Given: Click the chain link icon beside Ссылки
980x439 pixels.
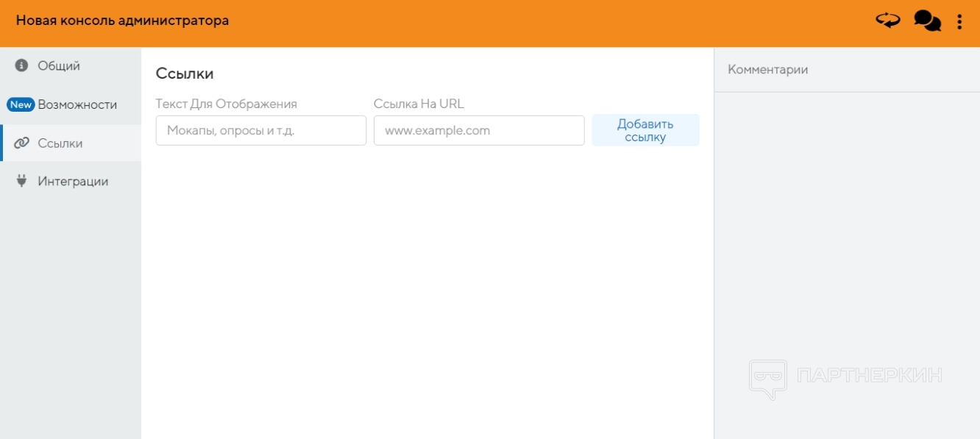Looking at the screenshot, I should [21, 143].
